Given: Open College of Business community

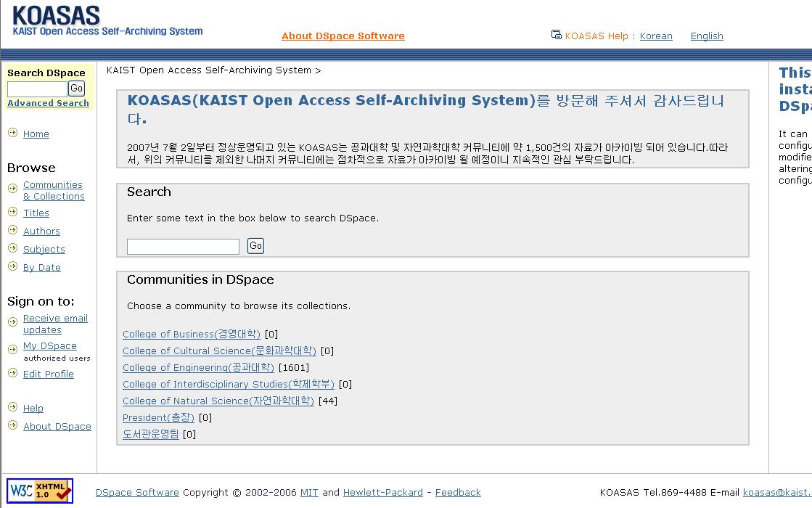Looking at the screenshot, I should 192,334.
